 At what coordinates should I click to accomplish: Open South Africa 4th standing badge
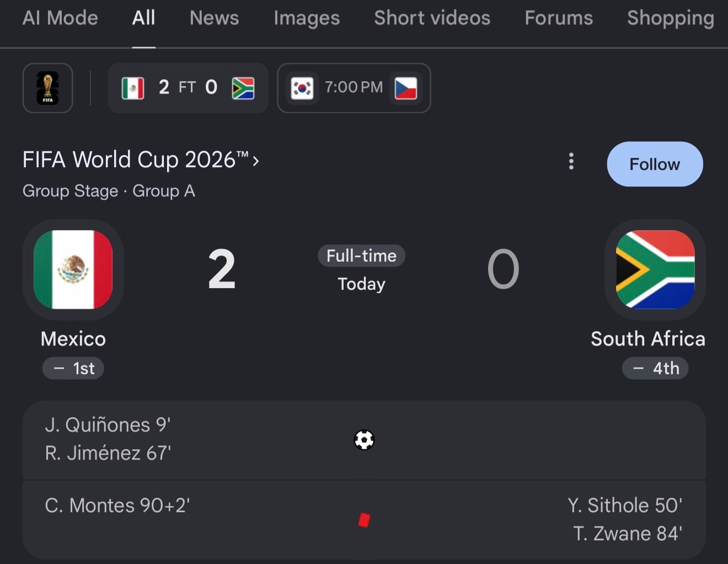[x=655, y=368]
